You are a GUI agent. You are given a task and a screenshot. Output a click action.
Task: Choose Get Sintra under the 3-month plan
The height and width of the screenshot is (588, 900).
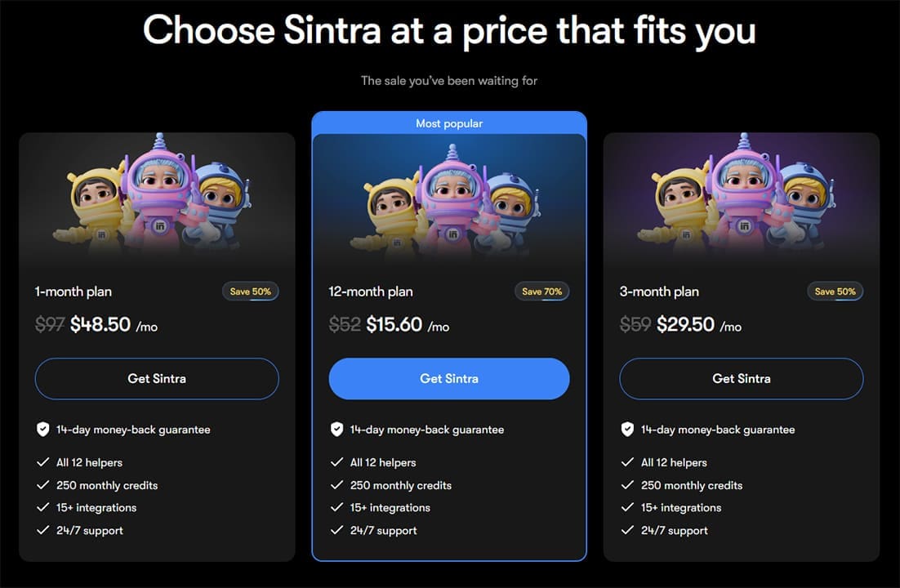point(741,379)
